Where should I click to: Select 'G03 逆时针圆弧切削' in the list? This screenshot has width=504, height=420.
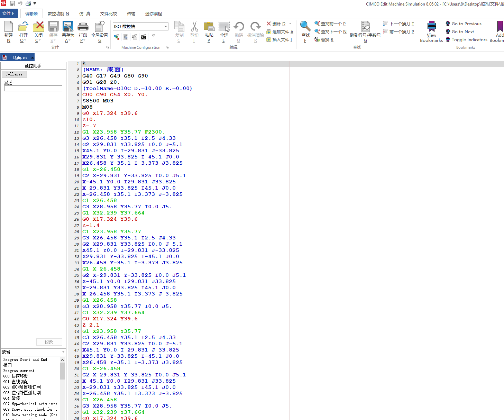click(22, 393)
